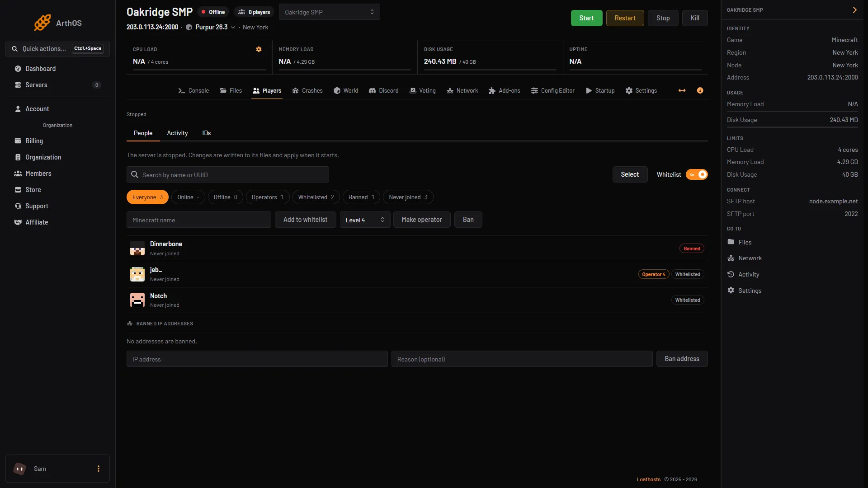Click Notch's avatar head
The height and width of the screenshot is (488, 868).
click(x=137, y=300)
